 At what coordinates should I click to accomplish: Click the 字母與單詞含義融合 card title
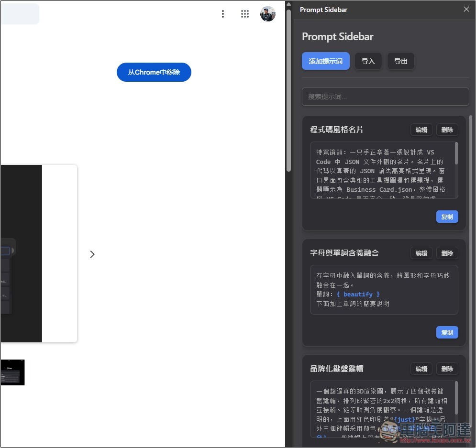(344, 253)
